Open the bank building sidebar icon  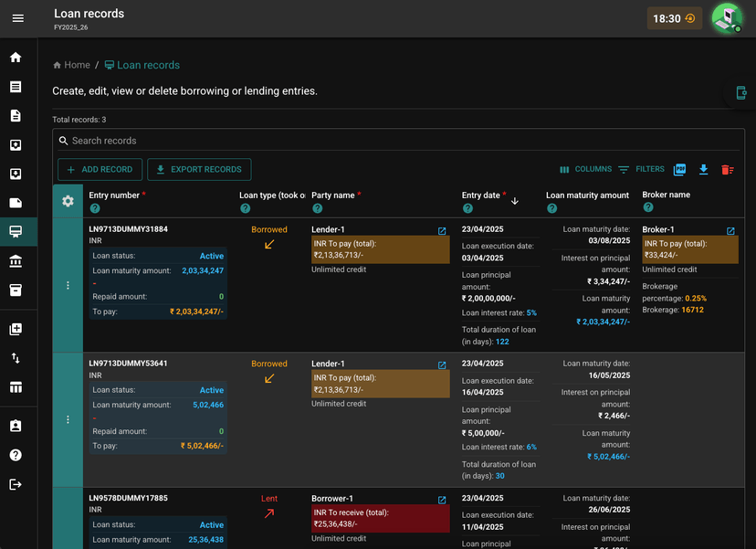(x=16, y=261)
